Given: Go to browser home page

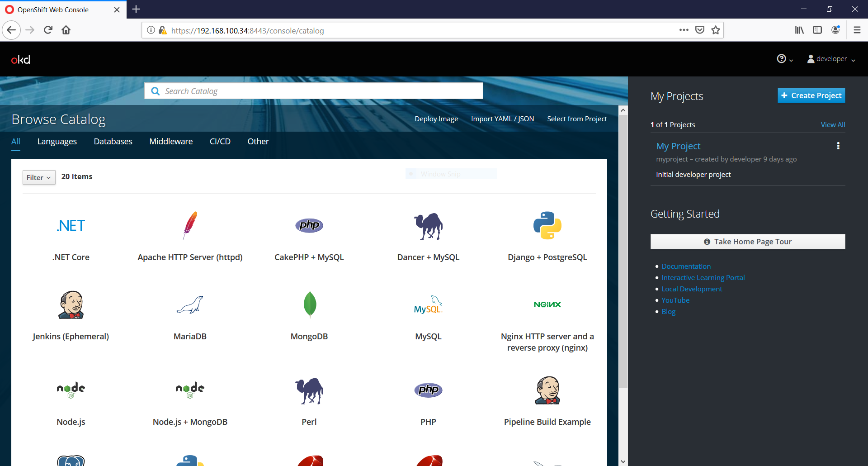Looking at the screenshot, I should coord(66,30).
